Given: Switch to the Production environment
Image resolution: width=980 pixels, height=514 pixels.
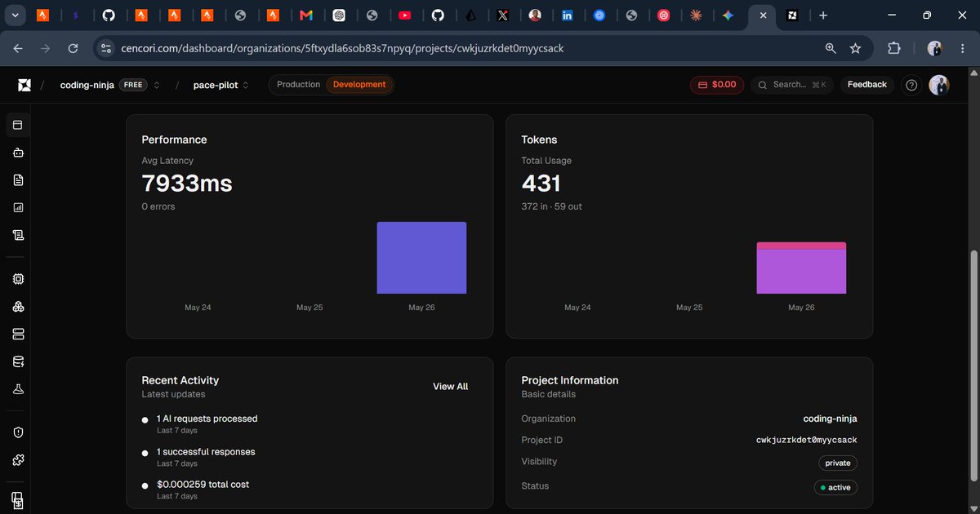Looking at the screenshot, I should [x=298, y=85].
